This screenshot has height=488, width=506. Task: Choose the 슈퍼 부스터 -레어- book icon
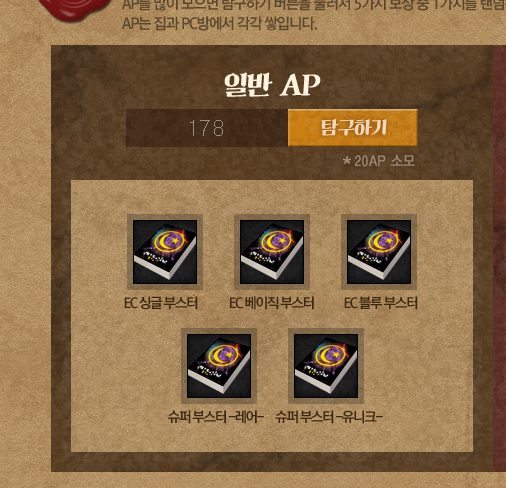219,366
